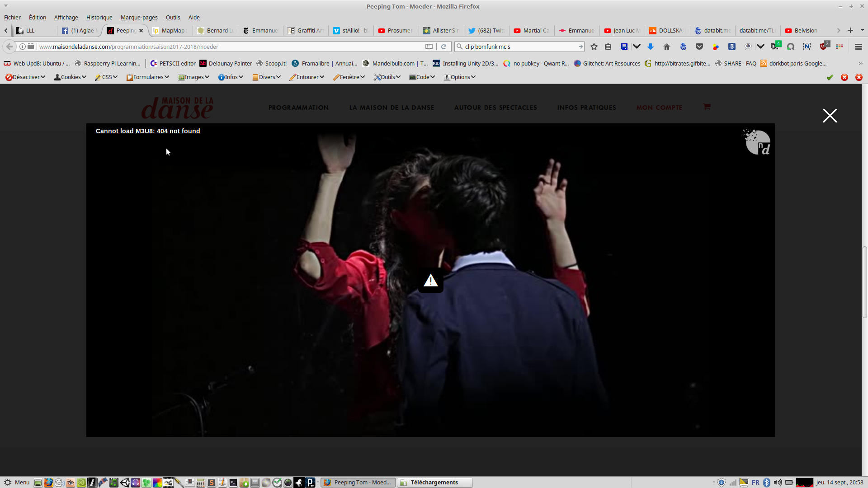The image size is (868, 488).
Task: Click the Home toolbar icon
Action: tap(666, 47)
